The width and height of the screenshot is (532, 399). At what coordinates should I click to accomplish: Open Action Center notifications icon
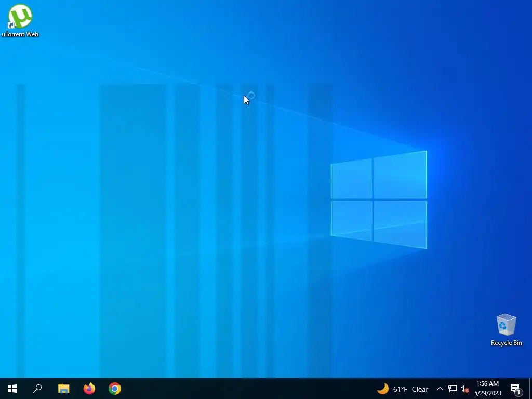pos(516,389)
